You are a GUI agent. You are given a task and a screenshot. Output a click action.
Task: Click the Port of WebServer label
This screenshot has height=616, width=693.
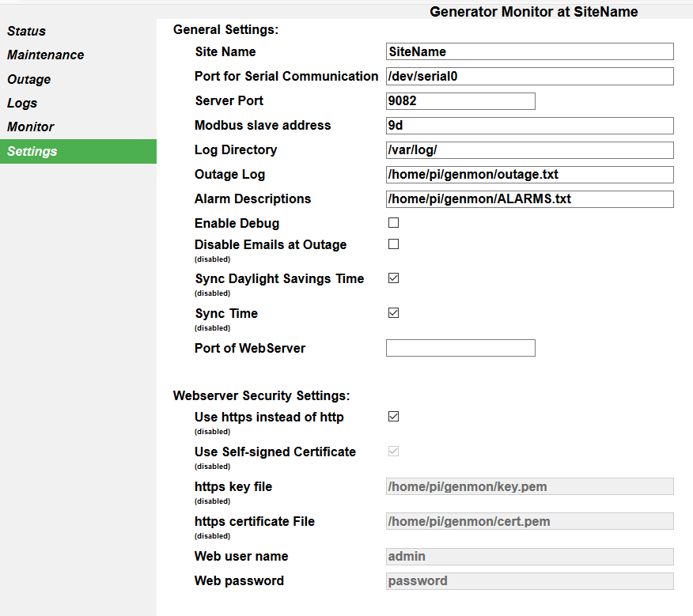[250, 348]
